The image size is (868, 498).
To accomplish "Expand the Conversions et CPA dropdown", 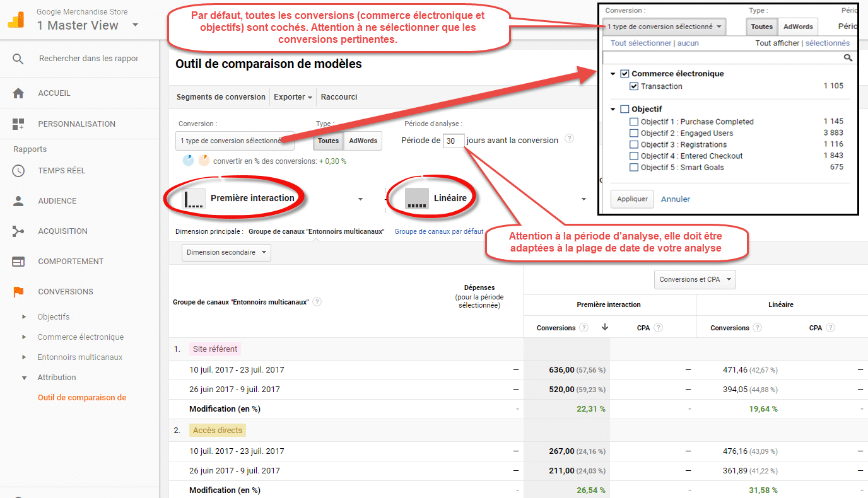I will click(695, 279).
